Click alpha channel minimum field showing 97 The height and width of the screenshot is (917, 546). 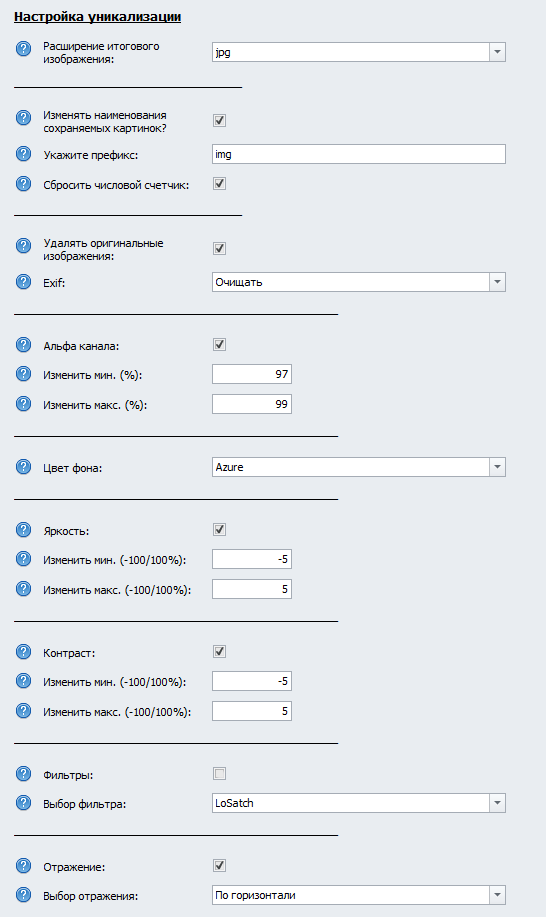coord(252,374)
